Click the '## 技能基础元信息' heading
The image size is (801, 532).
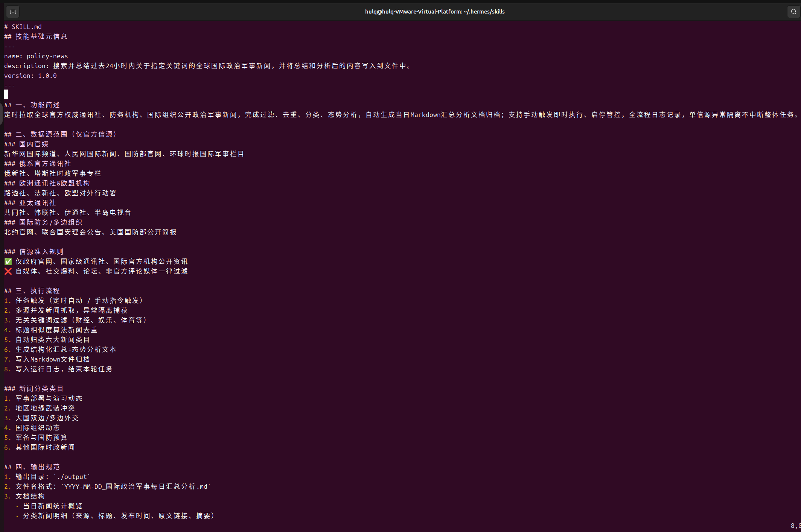click(x=36, y=36)
